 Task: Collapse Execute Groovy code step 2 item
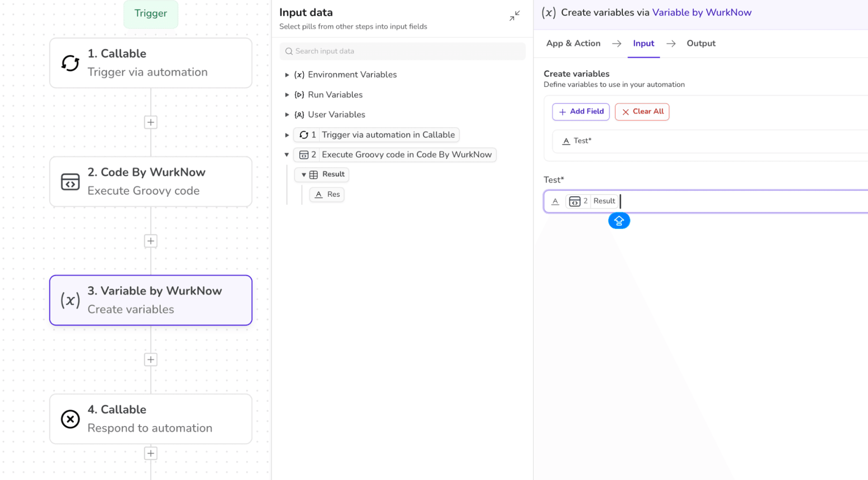tap(287, 155)
